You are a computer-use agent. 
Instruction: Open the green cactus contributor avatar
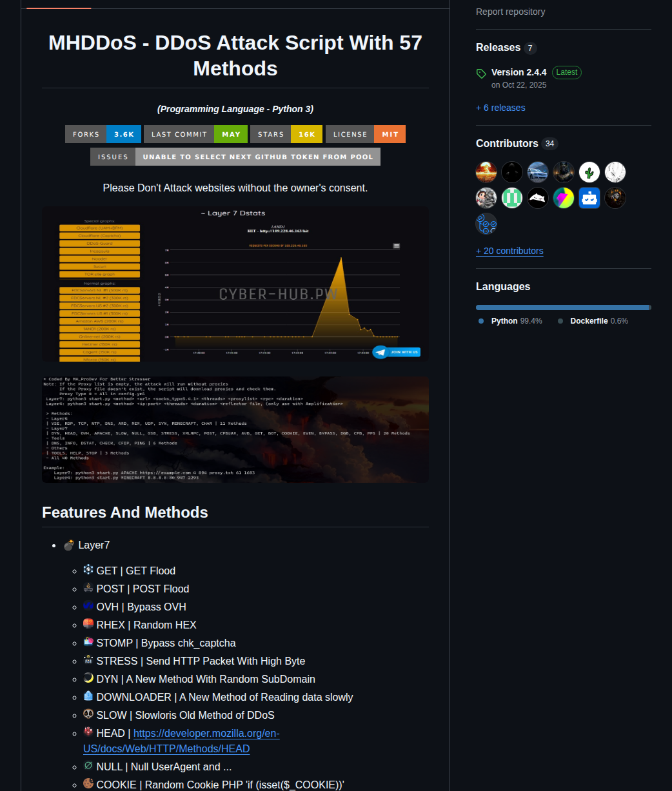(589, 172)
